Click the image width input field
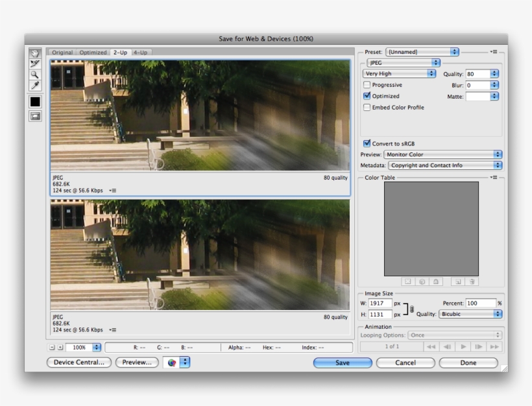 click(380, 303)
